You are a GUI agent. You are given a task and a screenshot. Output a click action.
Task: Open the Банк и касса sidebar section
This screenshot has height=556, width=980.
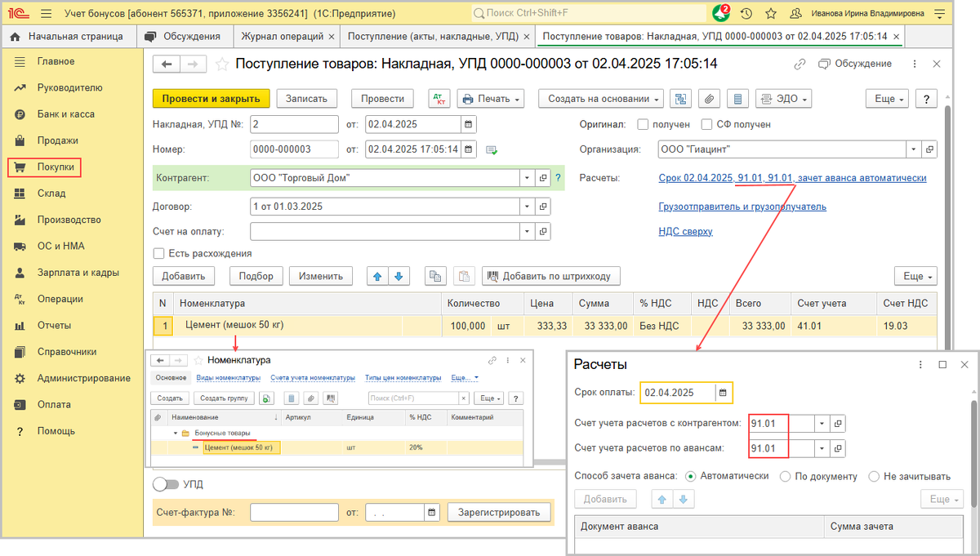click(65, 114)
